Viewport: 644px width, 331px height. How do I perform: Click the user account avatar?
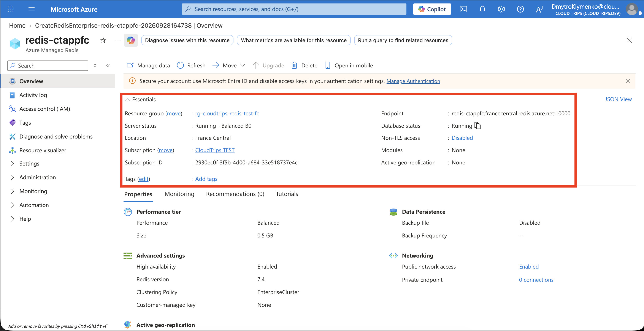632,10
